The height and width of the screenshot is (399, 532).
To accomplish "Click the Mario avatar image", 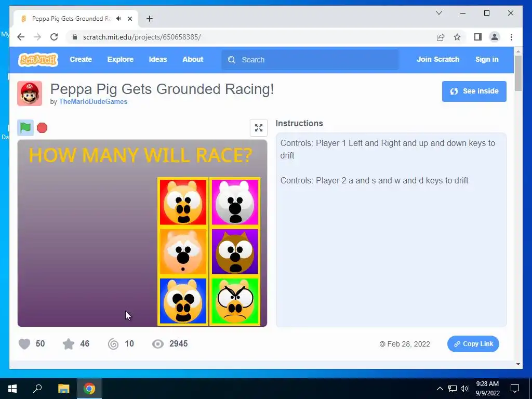I will point(30,94).
